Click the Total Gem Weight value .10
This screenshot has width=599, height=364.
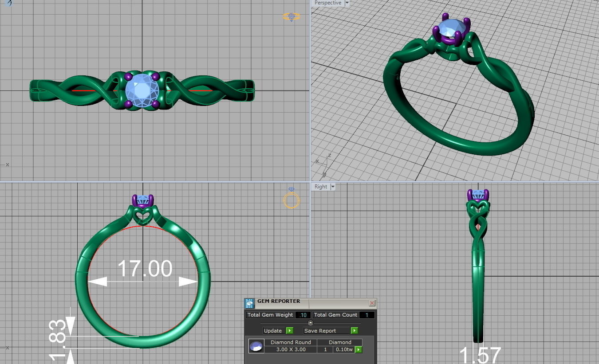[x=303, y=315]
